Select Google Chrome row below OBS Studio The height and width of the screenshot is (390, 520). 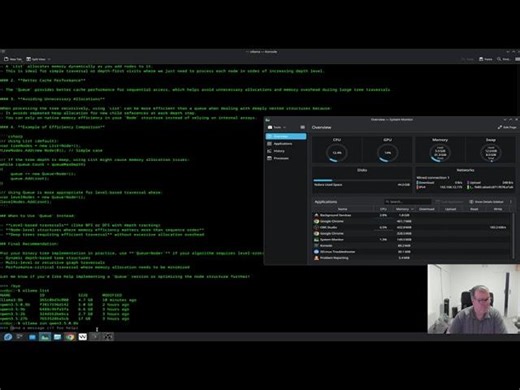pos(411,233)
